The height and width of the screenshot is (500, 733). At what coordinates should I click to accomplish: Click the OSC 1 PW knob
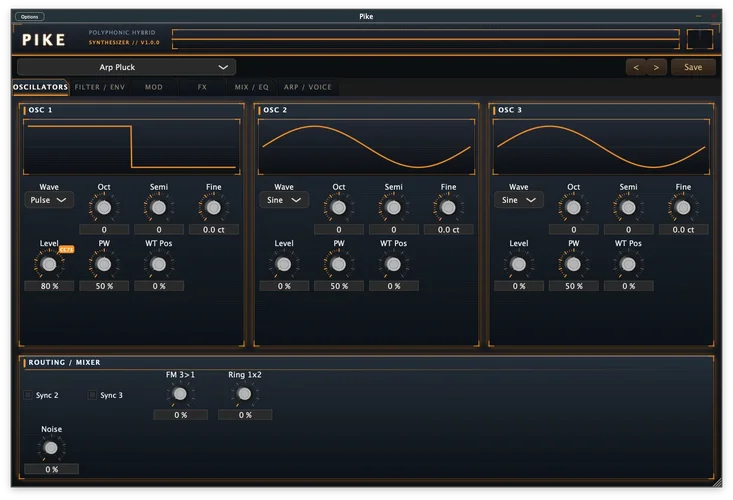pyautogui.click(x=104, y=264)
